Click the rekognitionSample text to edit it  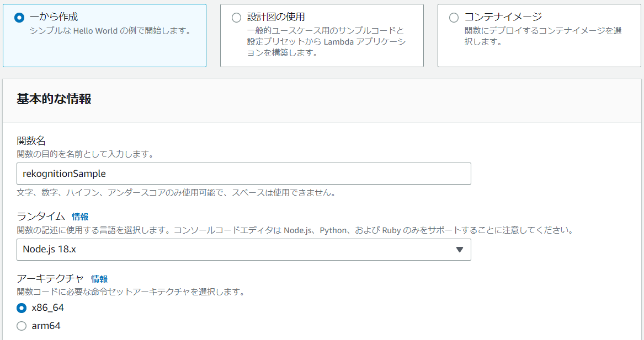point(58,173)
